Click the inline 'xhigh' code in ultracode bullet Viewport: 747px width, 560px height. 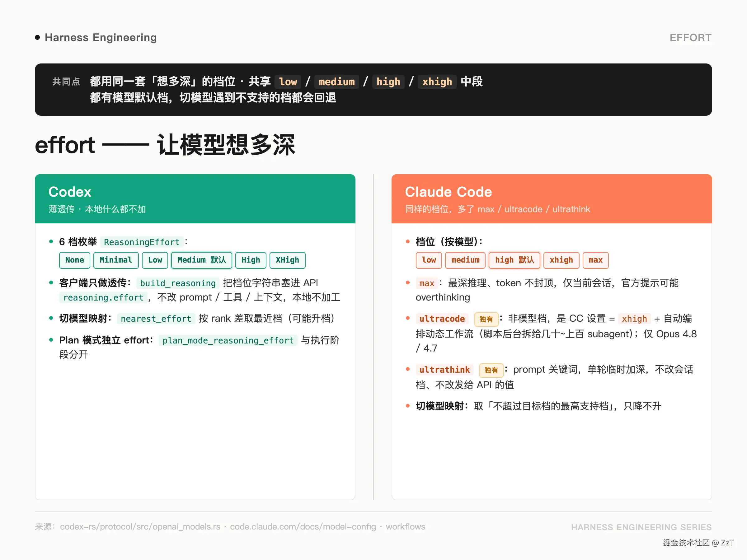pyautogui.click(x=634, y=319)
